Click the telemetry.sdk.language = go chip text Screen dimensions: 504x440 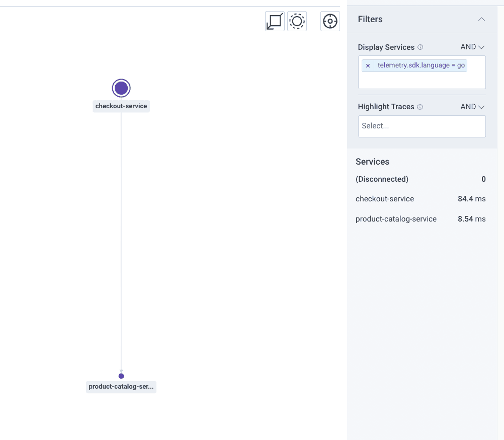tap(421, 66)
